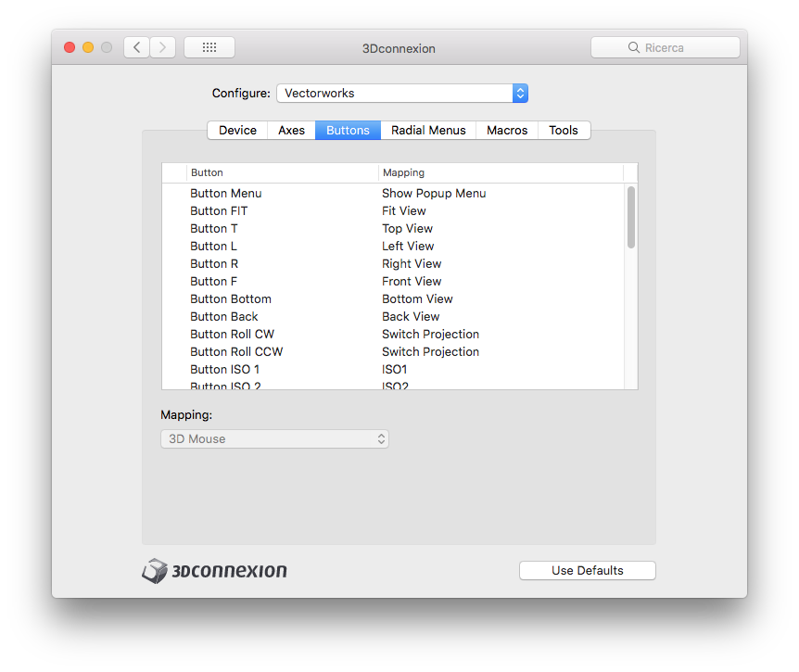Select the Button Back row
The image size is (799, 672).
pyautogui.click(x=393, y=316)
